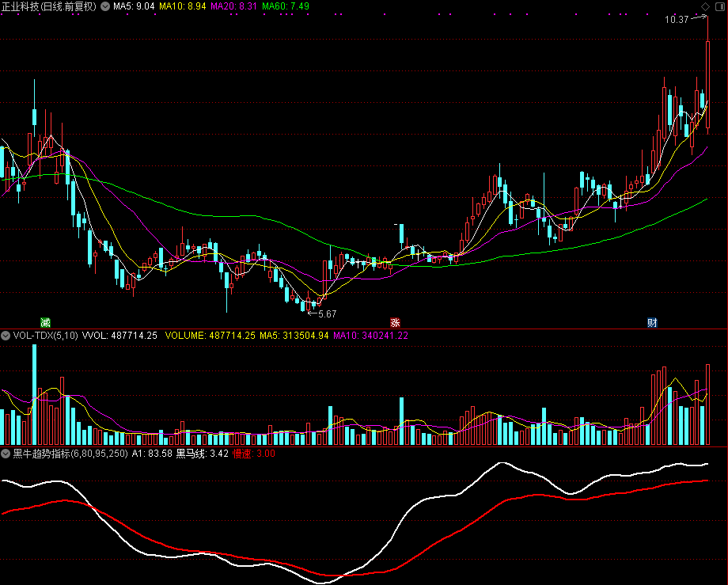Image resolution: width=728 pixels, height=585 pixels.
Task: Open the red 涨 marker icon
Action: tap(395, 322)
